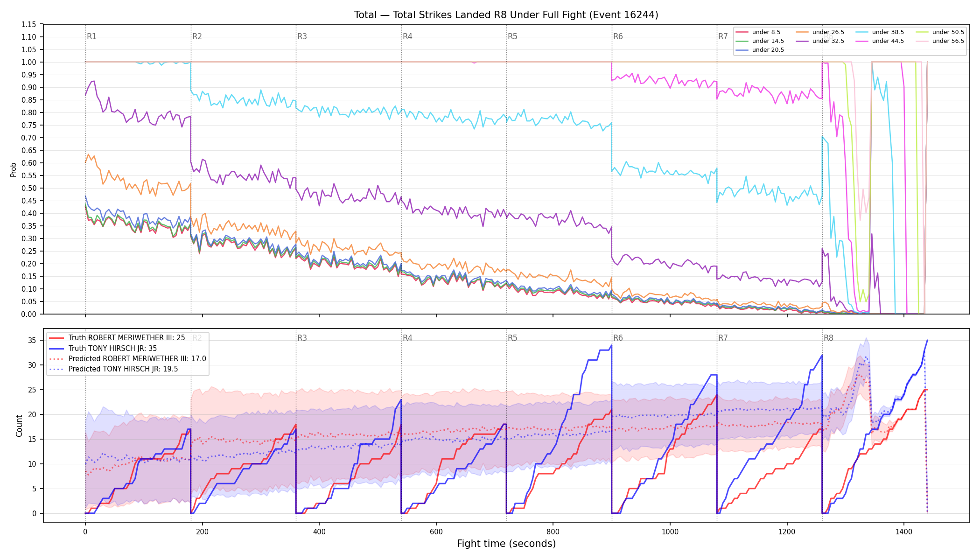The width and height of the screenshot is (980, 560).
Task: Click the 'Prob' y-axis label
Action: pyautogui.click(x=14, y=169)
